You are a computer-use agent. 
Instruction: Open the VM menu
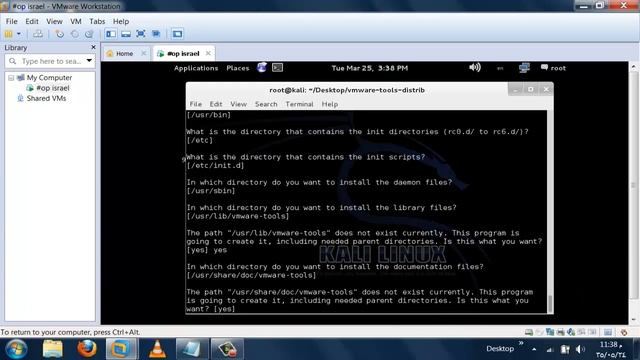pyautogui.click(x=76, y=21)
